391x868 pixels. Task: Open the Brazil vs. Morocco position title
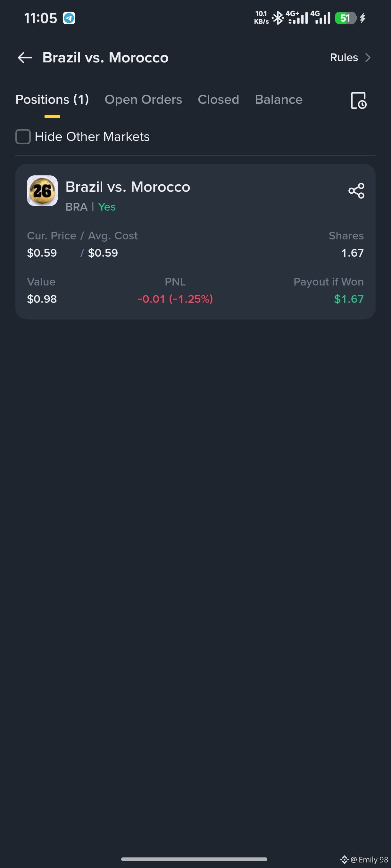point(128,187)
